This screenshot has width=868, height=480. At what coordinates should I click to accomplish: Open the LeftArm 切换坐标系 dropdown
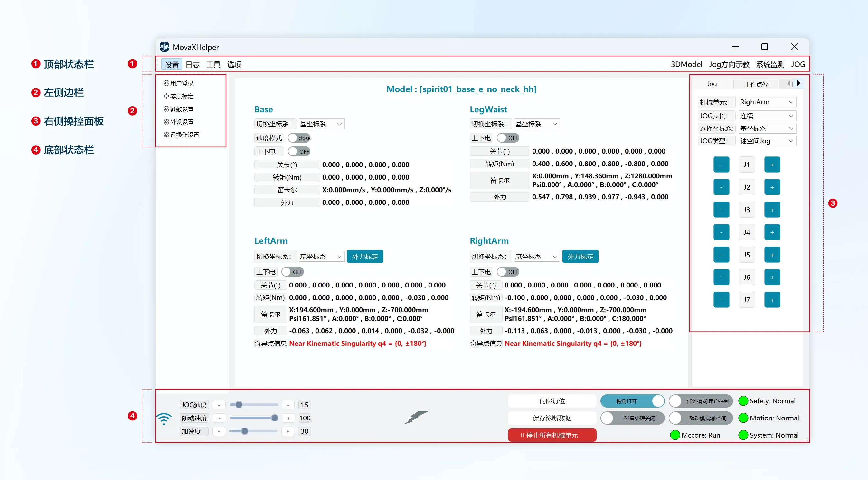[321, 257]
